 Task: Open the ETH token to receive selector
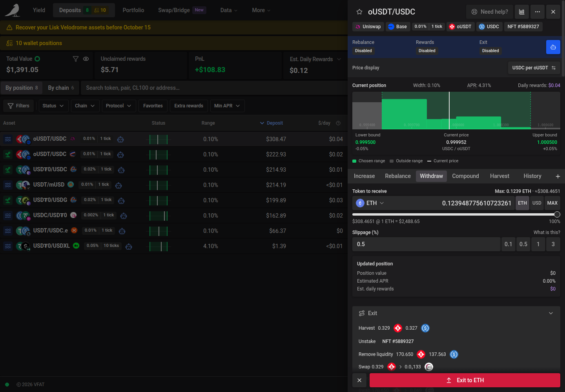click(x=370, y=203)
